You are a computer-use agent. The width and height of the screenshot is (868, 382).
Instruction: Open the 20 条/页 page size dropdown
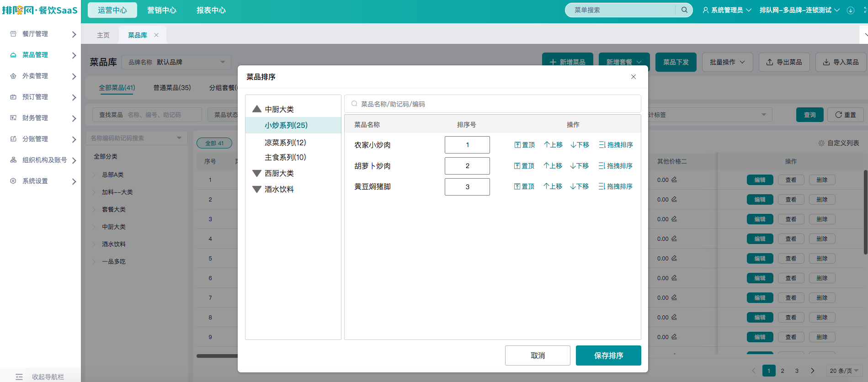click(844, 371)
